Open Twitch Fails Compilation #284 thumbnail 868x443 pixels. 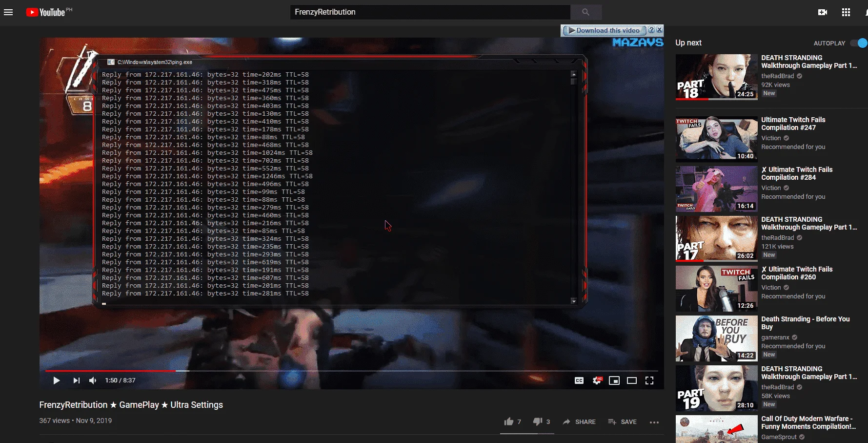click(716, 189)
